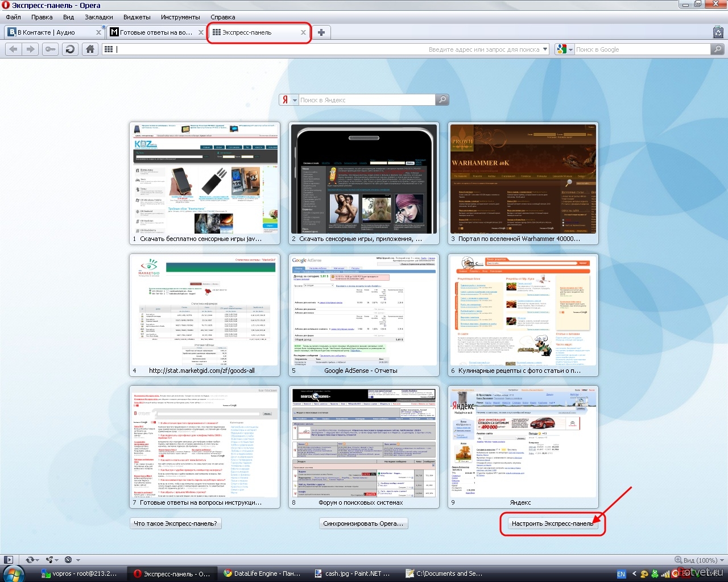Click the Speed Dial grid icon in address bar
The width and height of the screenshot is (728, 582).
[109, 49]
